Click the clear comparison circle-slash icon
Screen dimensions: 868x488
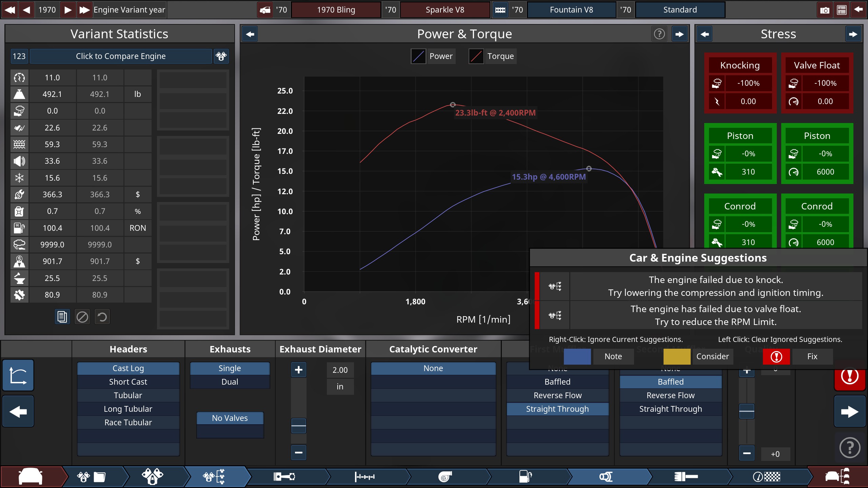(x=82, y=317)
